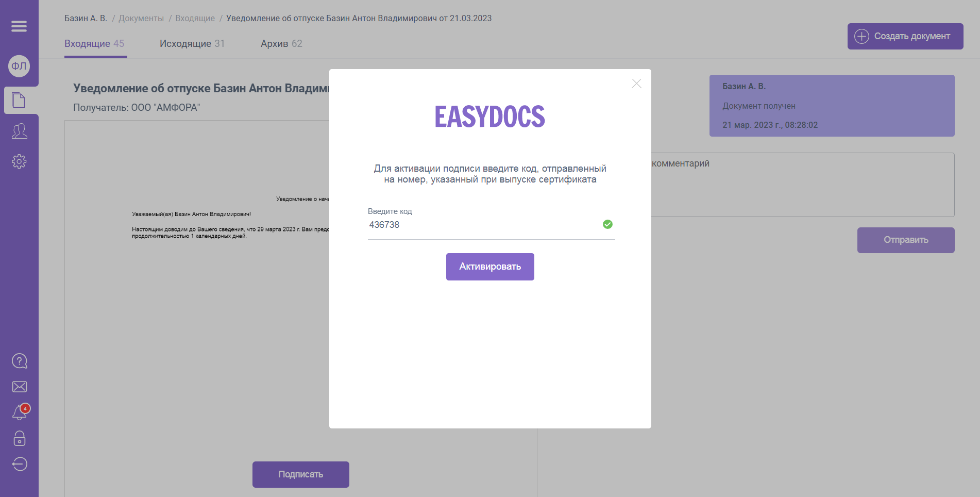The height and width of the screenshot is (497, 980).
Task: Open the Contacts section icon
Action: coord(19,132)
